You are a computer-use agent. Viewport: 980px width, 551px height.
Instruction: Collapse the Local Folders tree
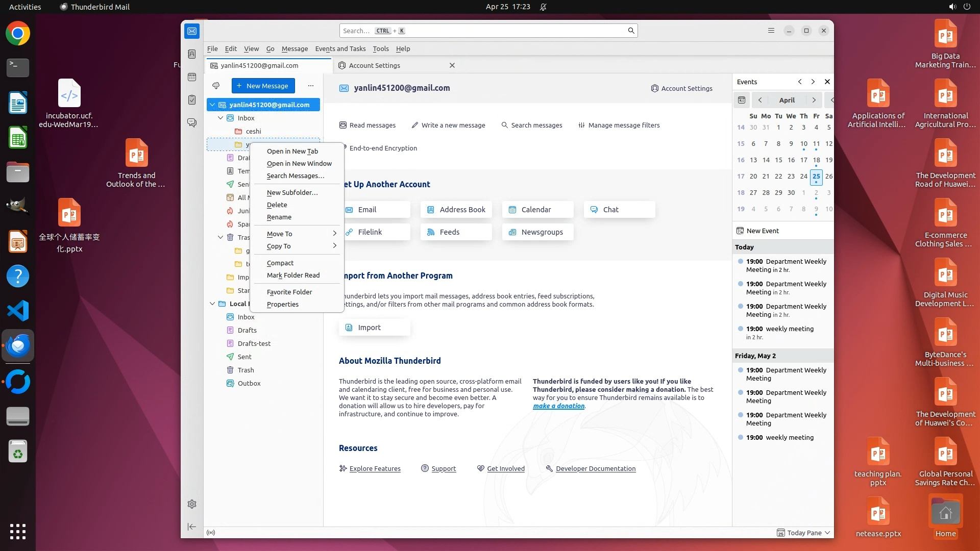[212, 304]
